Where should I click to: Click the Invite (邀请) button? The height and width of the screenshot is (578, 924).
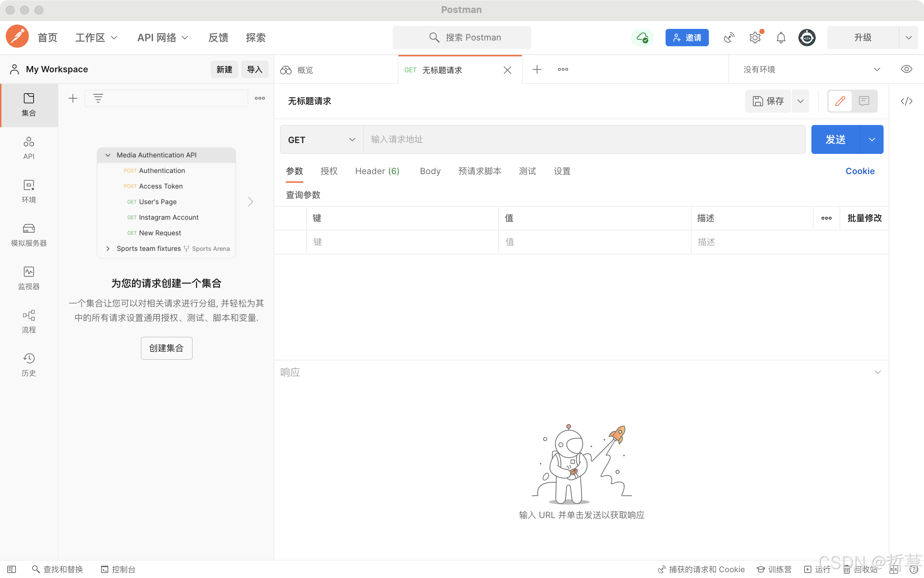point(687,38)
